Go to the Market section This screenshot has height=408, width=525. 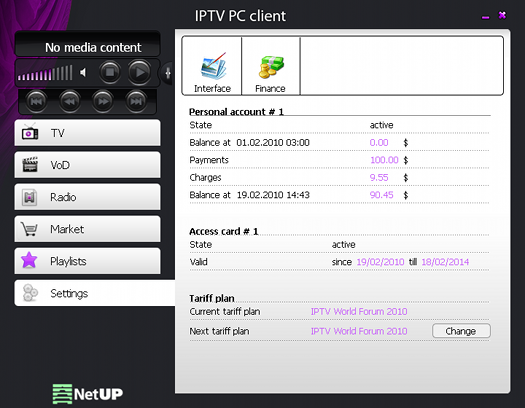(87, 229)
